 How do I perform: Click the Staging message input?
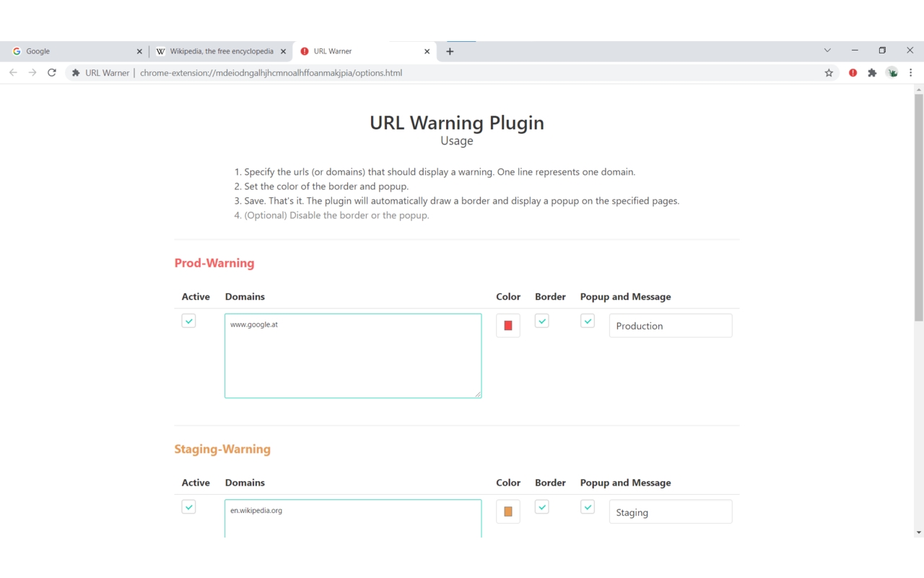(x=671, y=512)
